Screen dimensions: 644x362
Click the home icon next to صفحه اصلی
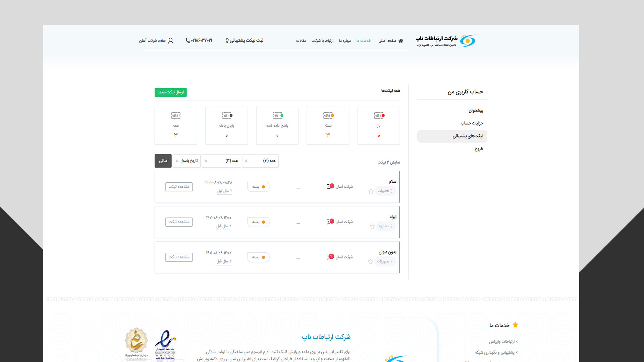pos(401,41)
